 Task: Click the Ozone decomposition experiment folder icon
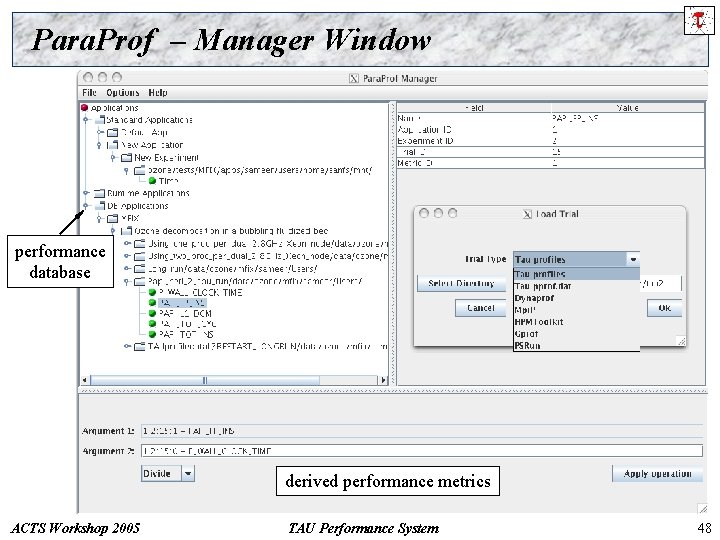pos(126,231)
